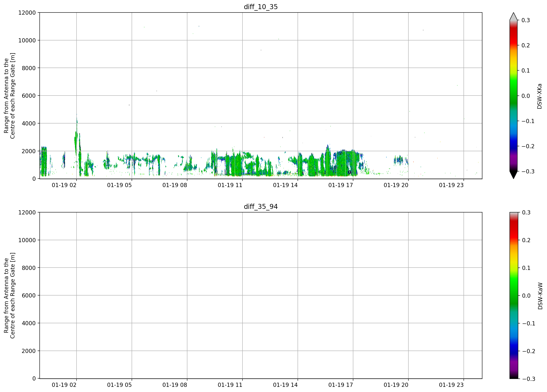This screenshot has height=392, width=547.
Task: Click the 0.0 tick on the DSW-XKa colorbar
Action: click(526, 96)
